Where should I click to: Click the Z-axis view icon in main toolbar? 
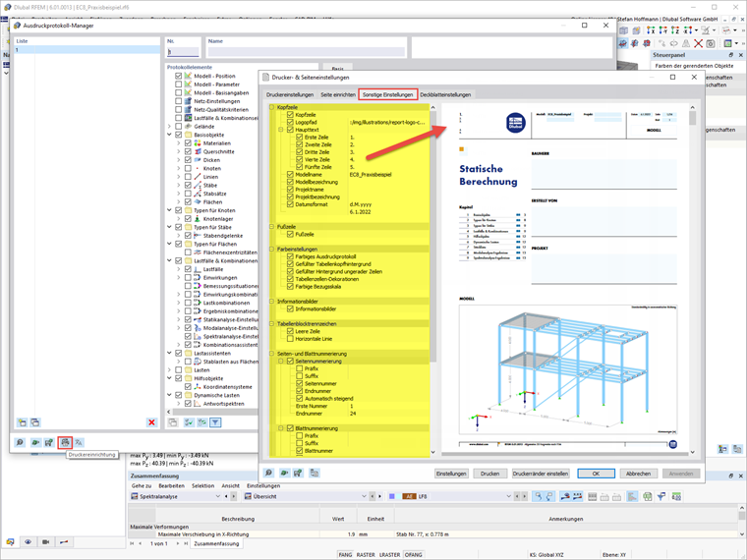675,30
